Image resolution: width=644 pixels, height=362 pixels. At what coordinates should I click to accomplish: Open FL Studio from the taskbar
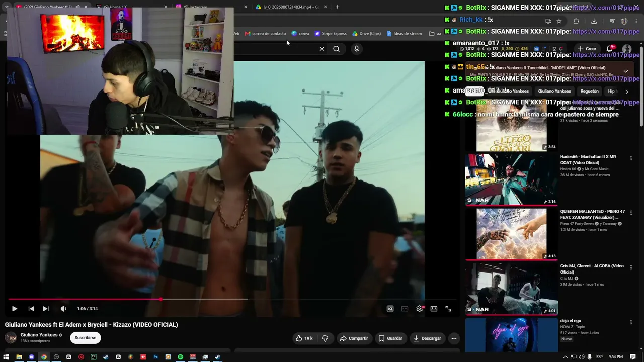[x=131, y=357]
